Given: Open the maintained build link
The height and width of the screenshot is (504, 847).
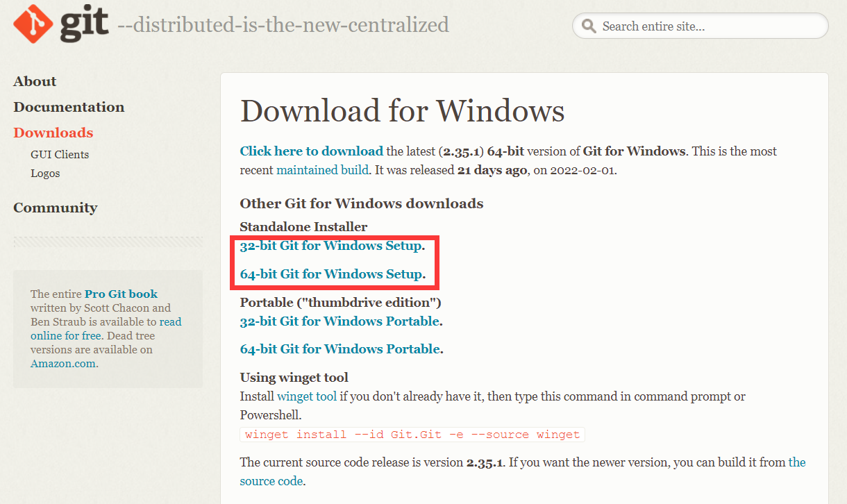Looking at the screenshot, I should [x=323, y=170].
